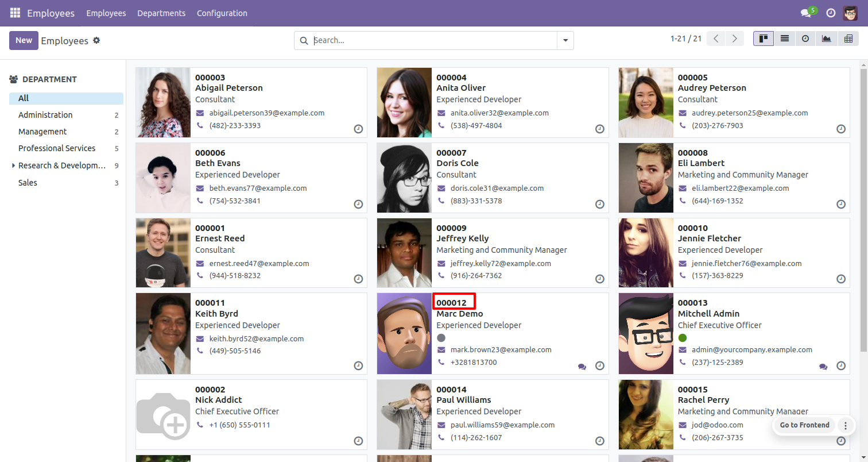
Task: Open activity clock on Keith Byrd card
Action: point(358,365)
